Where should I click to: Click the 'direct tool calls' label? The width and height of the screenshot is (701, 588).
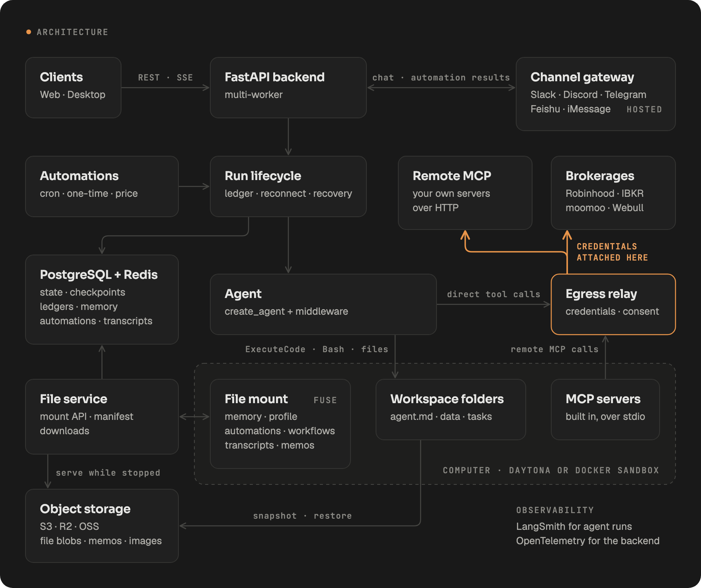[x=494, y=294]
